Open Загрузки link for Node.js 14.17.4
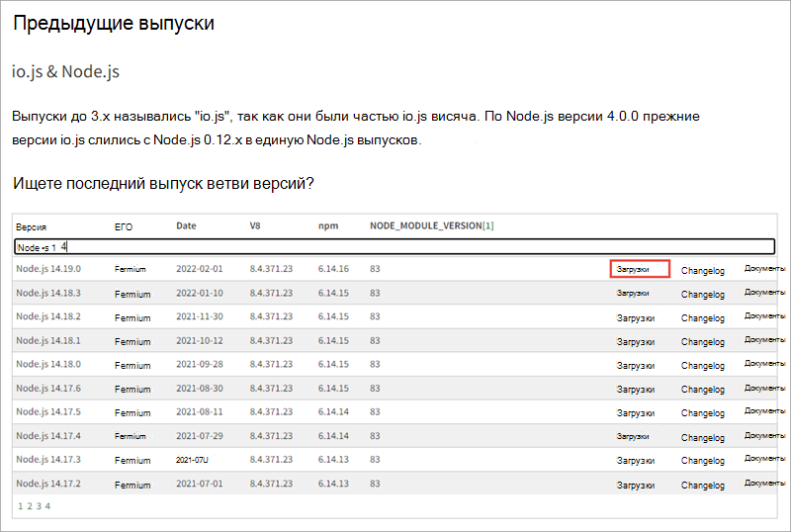This screenshot has width=791, height=532. (x=633, y=436)
